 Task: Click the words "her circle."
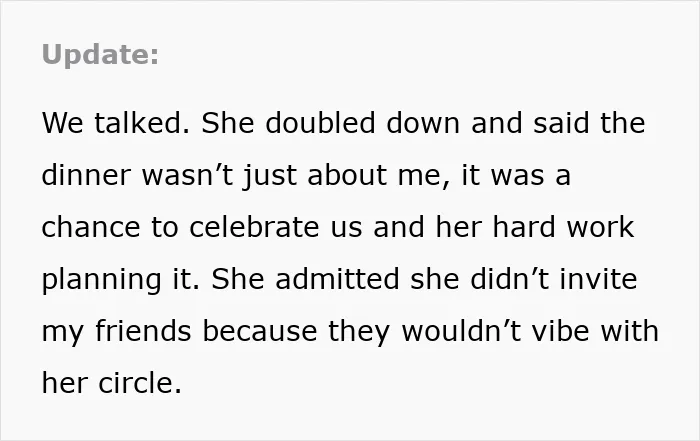[112, 383]
